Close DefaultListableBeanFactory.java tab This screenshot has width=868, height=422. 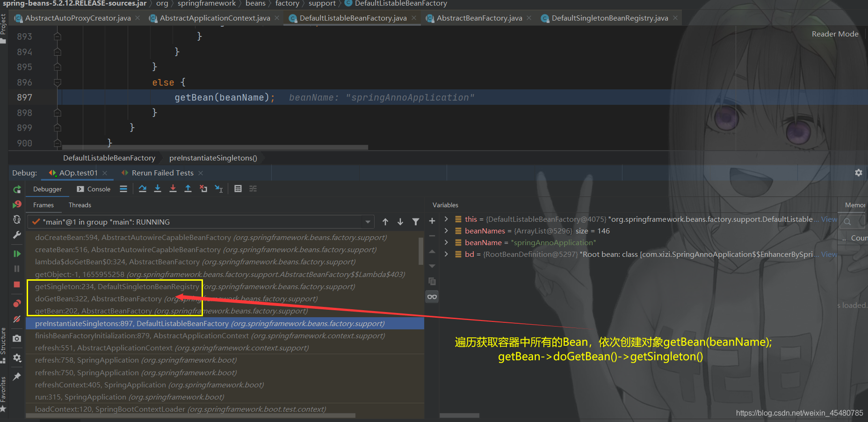coord(414,18)
